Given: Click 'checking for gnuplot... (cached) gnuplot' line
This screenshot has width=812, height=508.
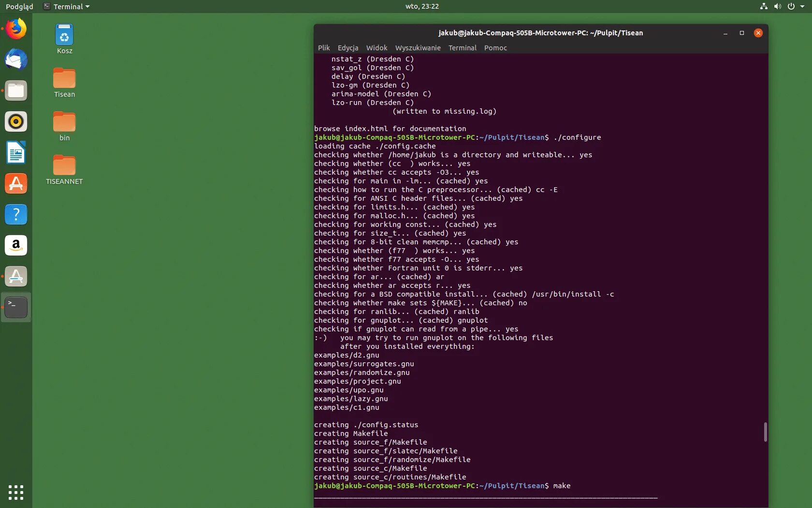Looking at the screenshot, I should 401,320.
